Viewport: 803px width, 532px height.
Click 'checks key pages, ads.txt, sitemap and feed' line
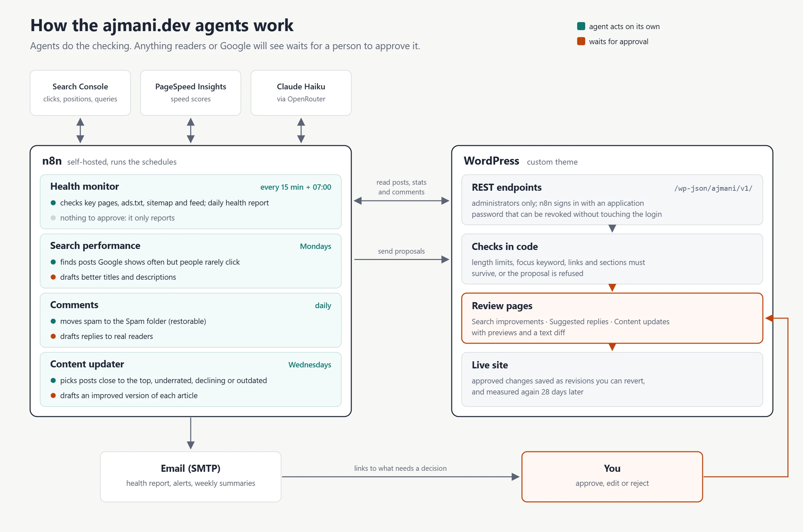(164, 202)
